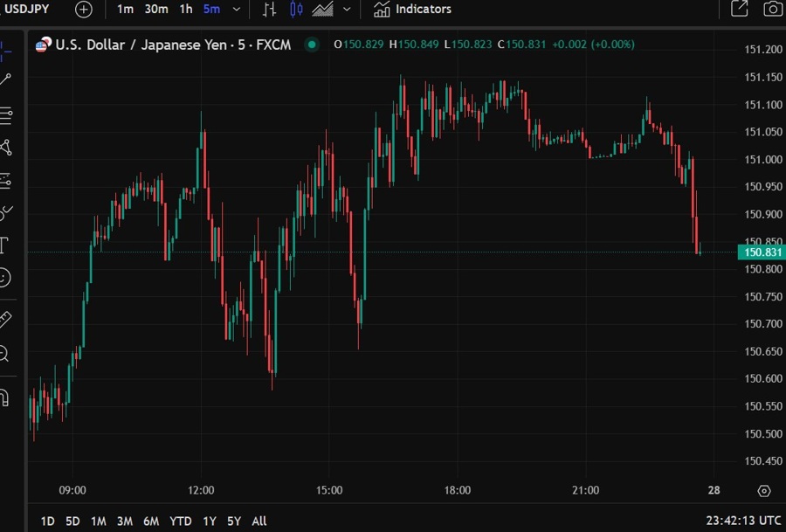Set date range to 3M
786x532 pixels.
pos(125,521)
